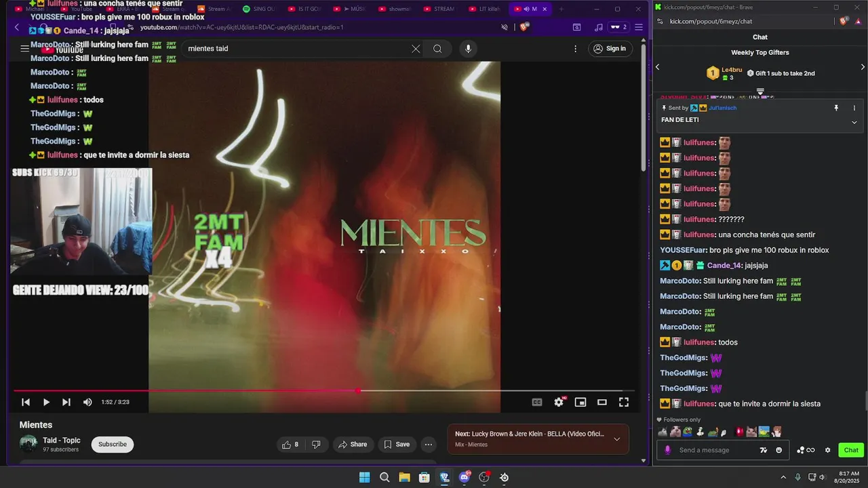Toggle theater mode on the player
Viewport: 868px width, 488px height.
(601, 402)
